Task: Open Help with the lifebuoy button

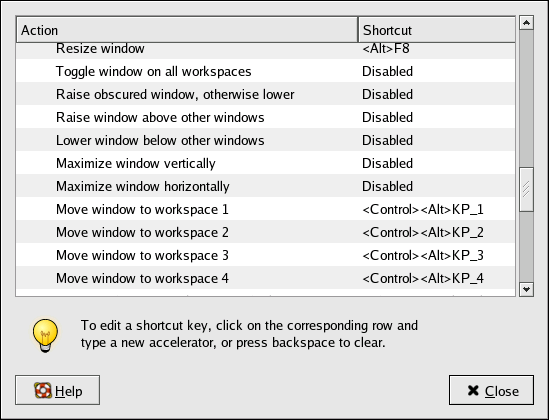Action: pos(57,390)
